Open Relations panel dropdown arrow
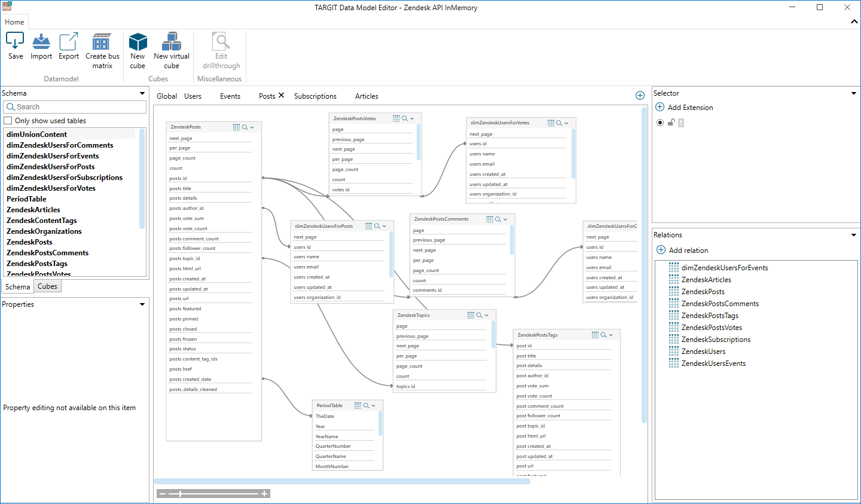Viewport: 861px width, 504px height. click(x=854, y=235)
